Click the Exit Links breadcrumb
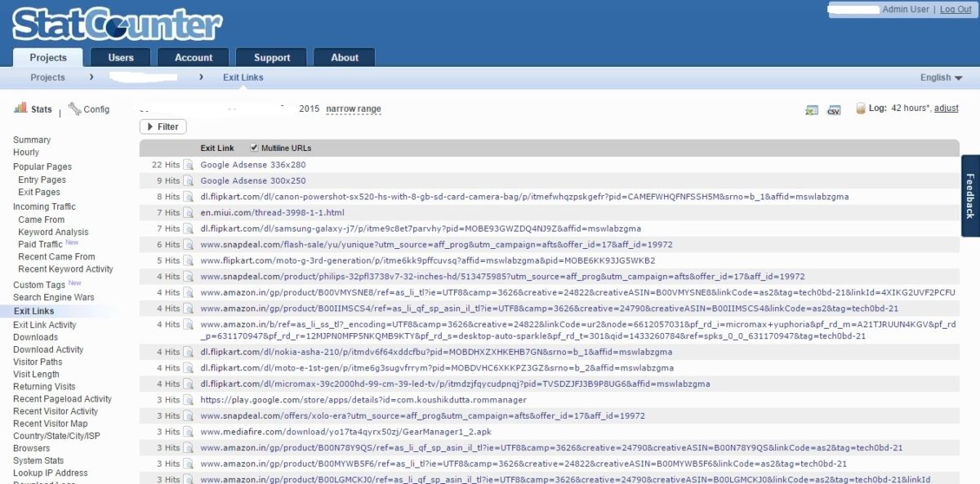 [x=243, y=78]
